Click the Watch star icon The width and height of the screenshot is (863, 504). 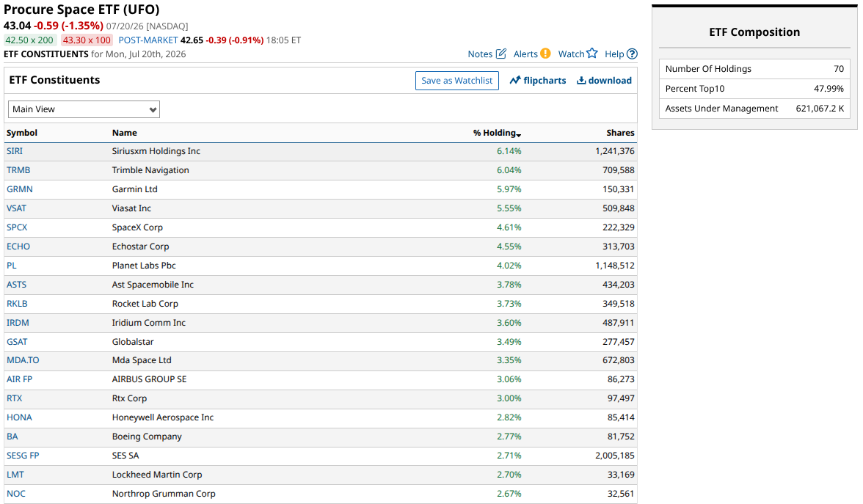coord(591,54)
